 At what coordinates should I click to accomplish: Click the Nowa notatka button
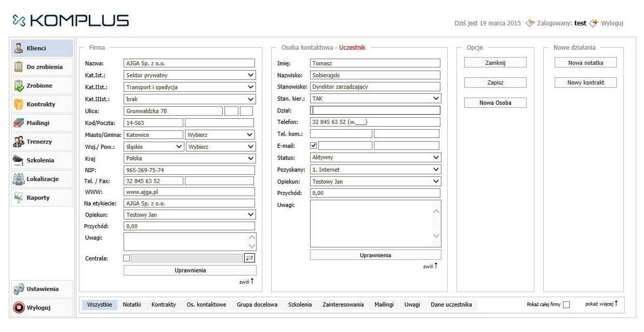click(585, 63)
